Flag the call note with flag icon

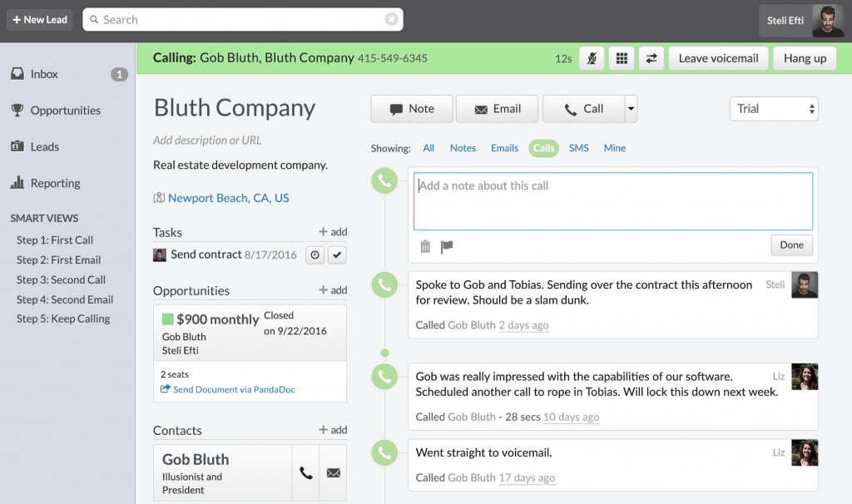pyautogui.click(x=447, y=246)
